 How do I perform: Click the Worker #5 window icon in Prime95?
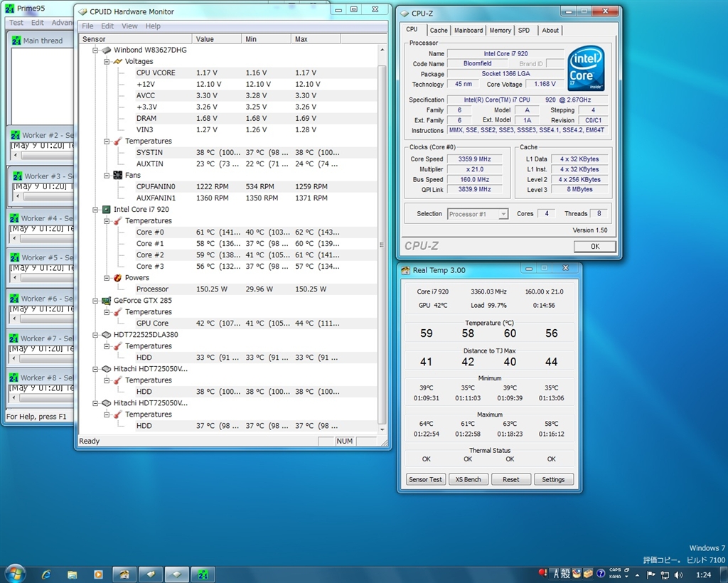[16, 257]
